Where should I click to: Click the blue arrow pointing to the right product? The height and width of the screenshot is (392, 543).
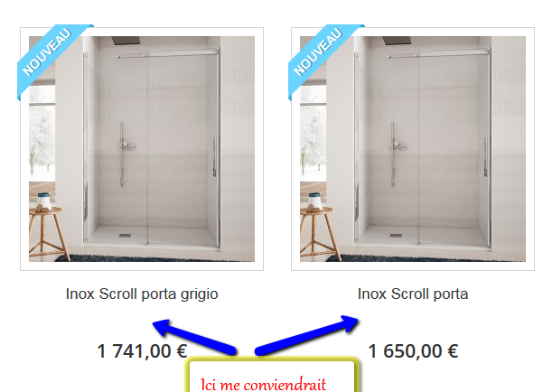point(307,335)
